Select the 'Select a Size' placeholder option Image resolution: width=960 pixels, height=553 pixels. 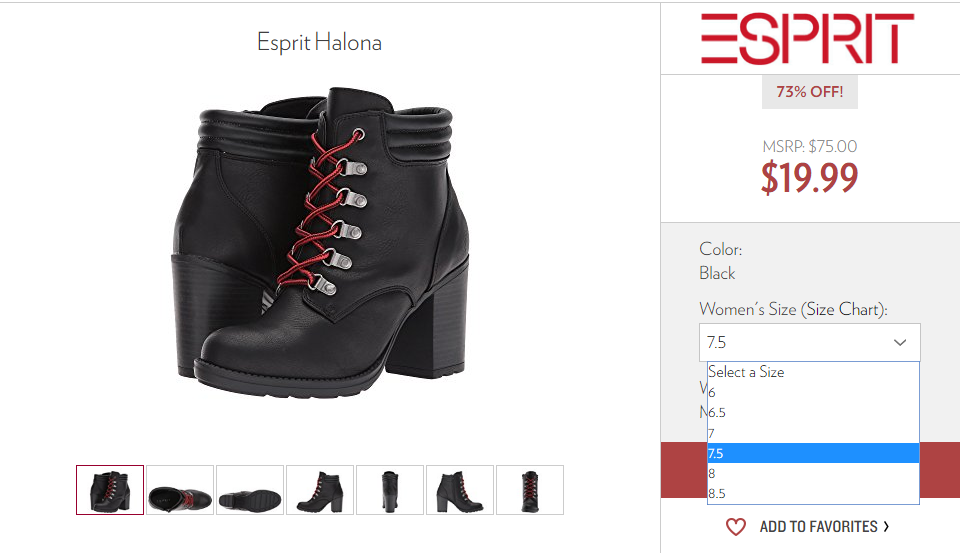pyautogui.click(x=813, y=372)
